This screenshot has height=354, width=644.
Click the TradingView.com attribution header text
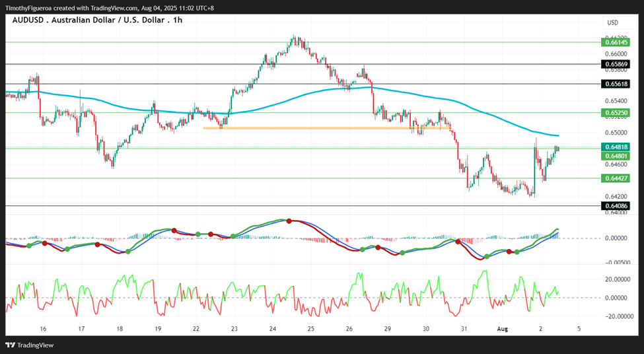(x=109, y=8)
